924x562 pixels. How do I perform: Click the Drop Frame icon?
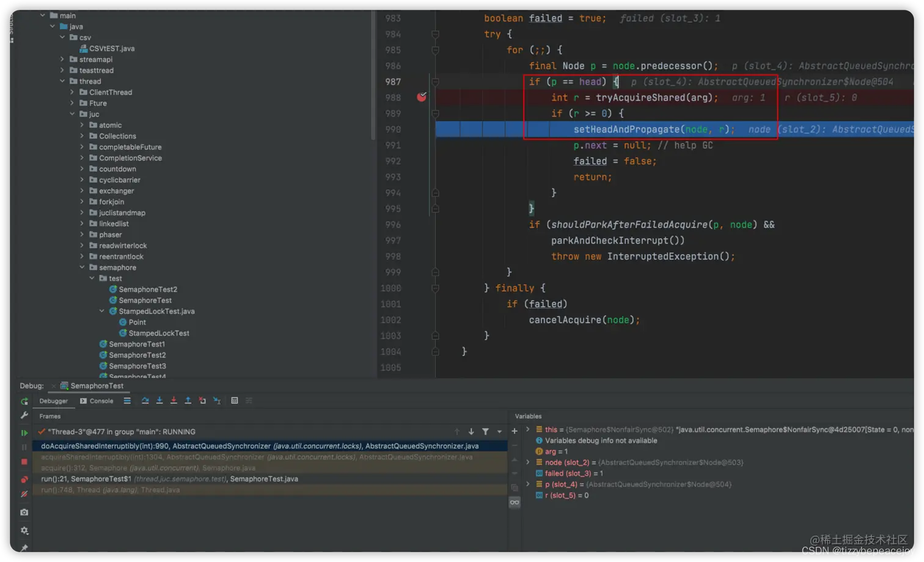pos(202,401)
